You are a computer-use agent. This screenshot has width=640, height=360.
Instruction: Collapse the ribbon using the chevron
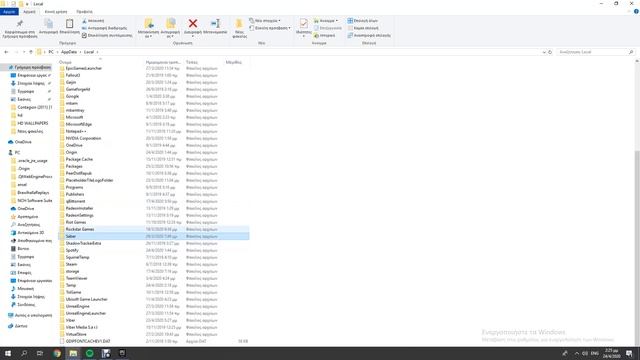click(x=629, y=12)
